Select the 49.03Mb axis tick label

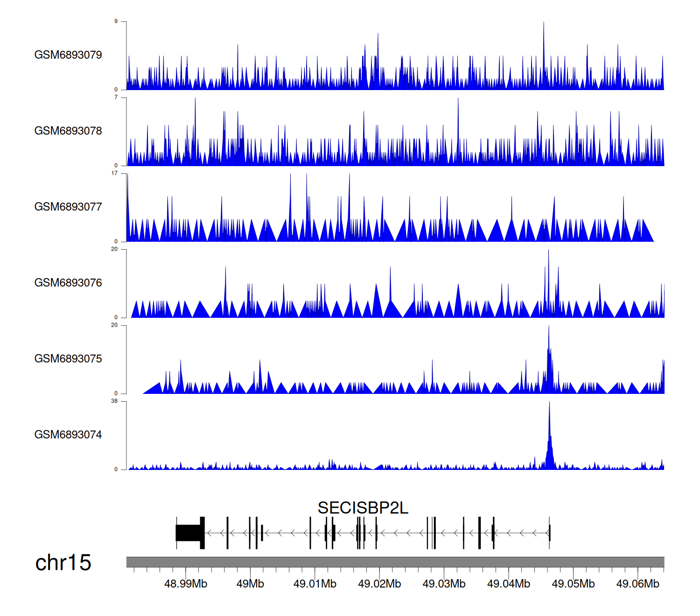tap(444, 584)
